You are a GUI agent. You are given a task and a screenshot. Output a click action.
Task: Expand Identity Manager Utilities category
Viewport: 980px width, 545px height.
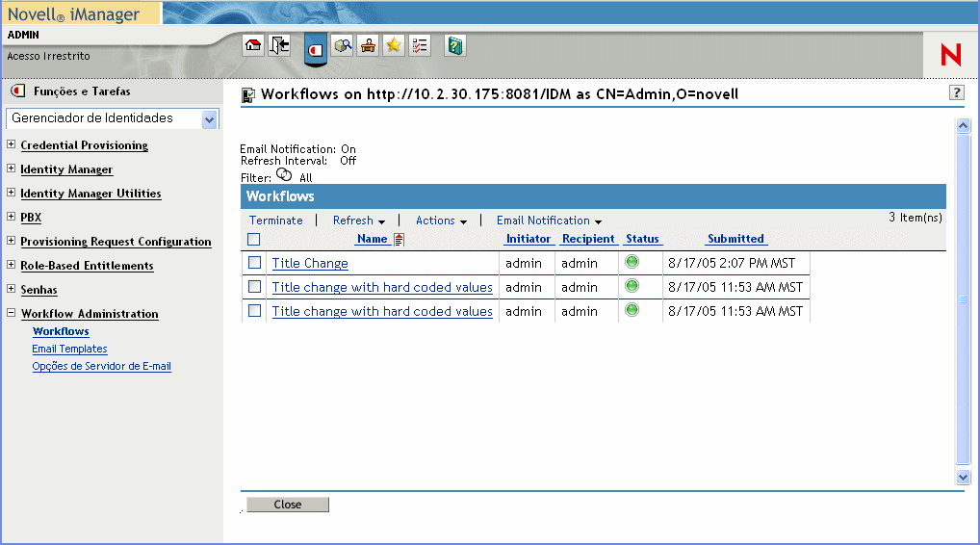(11, 193)
